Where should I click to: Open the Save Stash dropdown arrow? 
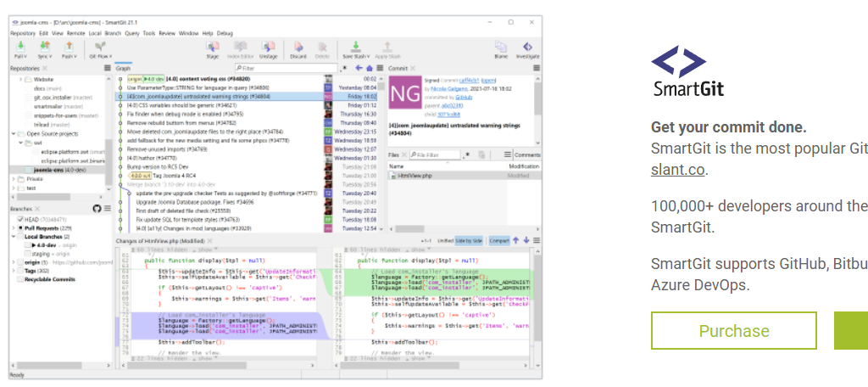pos(369,57)
